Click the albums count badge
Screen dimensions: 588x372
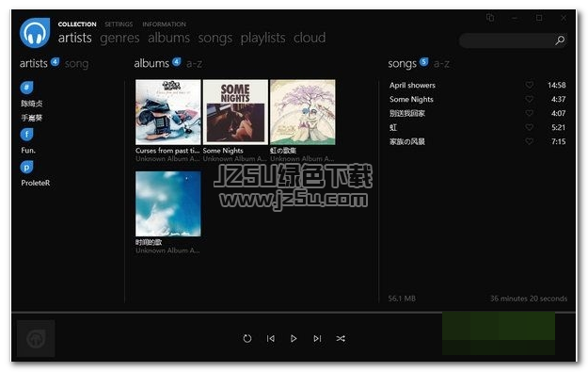(x=176, y=61)
